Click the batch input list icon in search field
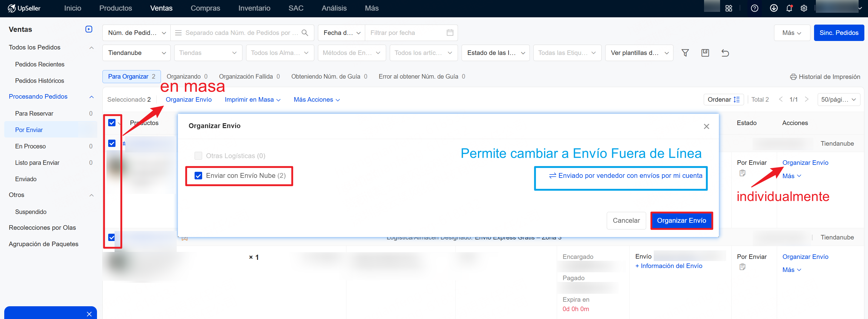Image resolution: width=868 pixels, height=319 pixels. click(178, 33)
